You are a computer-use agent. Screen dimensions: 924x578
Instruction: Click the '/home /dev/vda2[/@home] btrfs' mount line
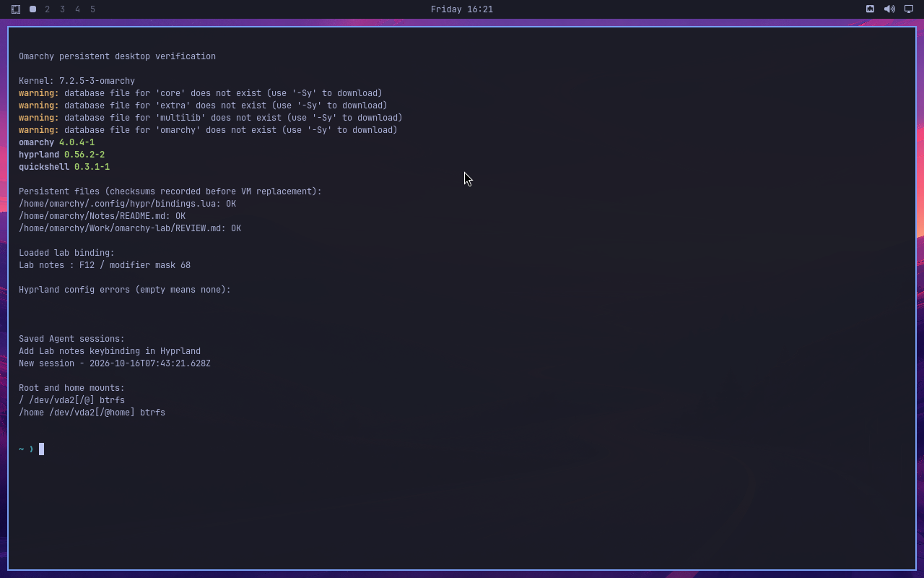click(92, 413)
